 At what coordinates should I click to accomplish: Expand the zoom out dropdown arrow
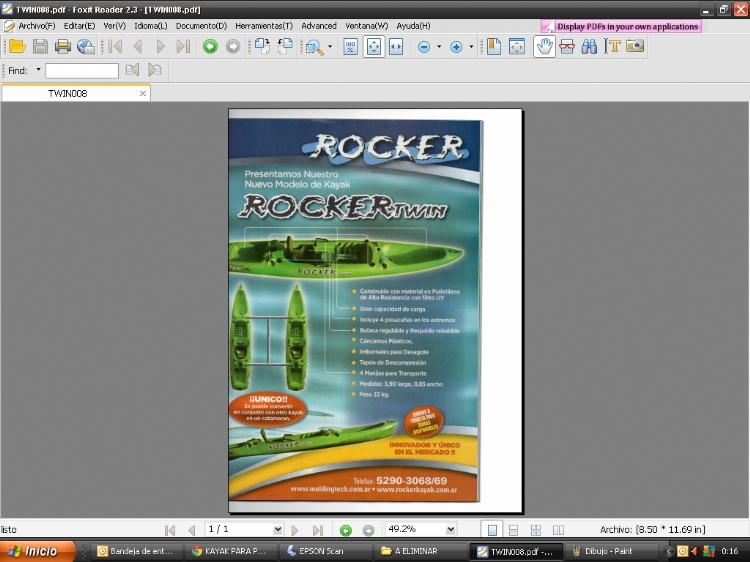tap(439, 47)
